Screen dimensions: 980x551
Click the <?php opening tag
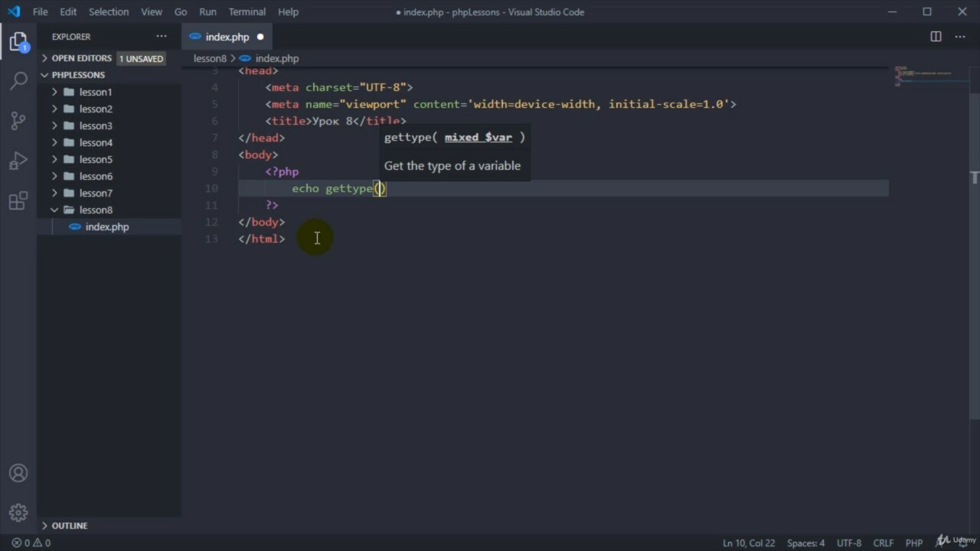click(x=282, y=171)
